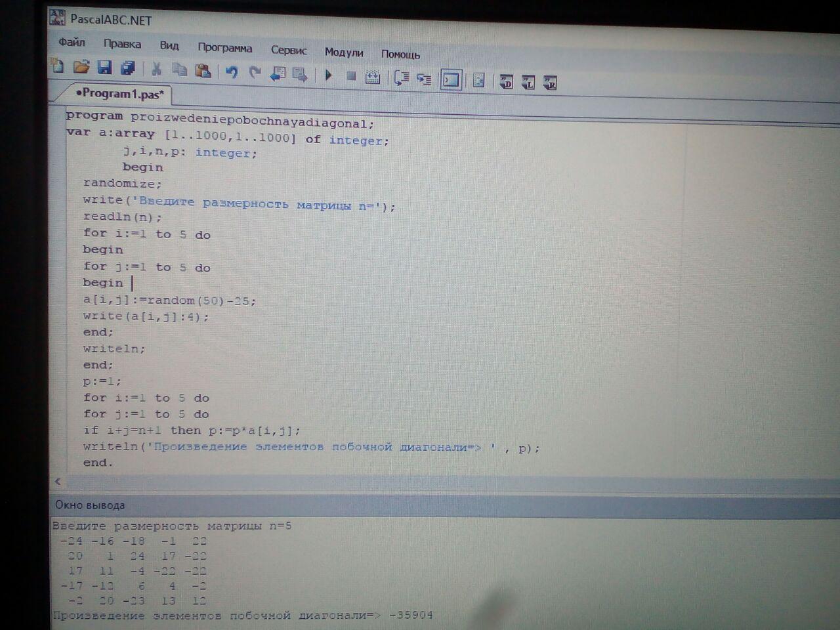The width and height of the screenshot is (840, 630).
Task: Click the Navigate Forward icon
Action: (x=301, y=74)
